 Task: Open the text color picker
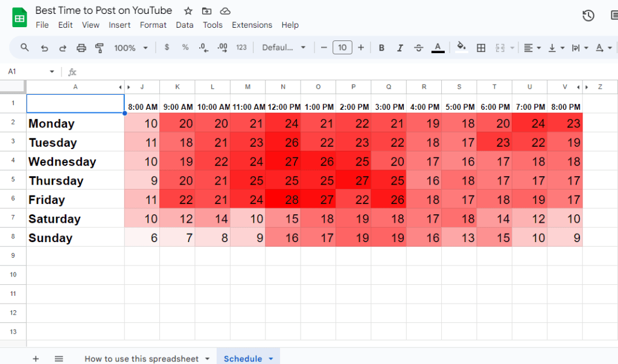(438, 47)
